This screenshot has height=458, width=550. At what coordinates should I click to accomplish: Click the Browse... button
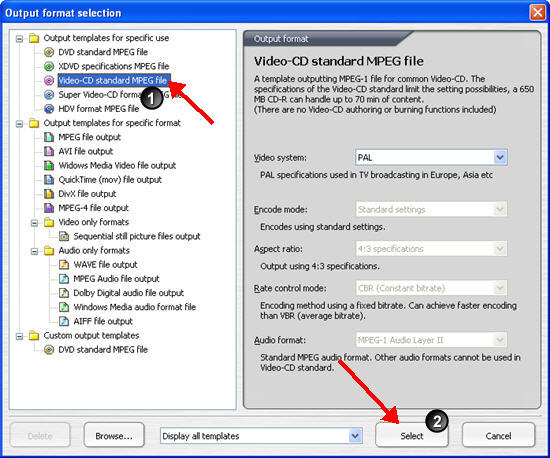[x=114, y=435]
